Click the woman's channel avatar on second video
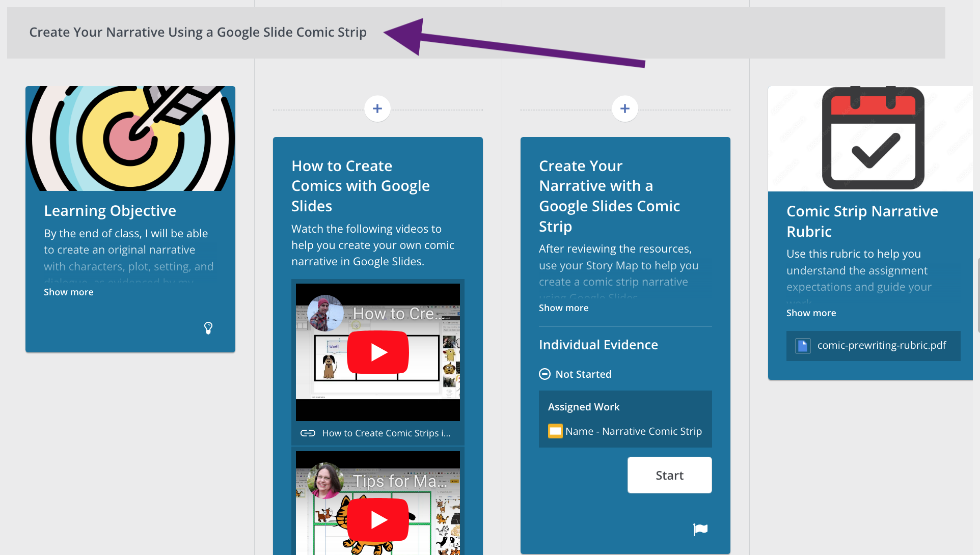Screen dimensions: 980x555 click(325, 481)
